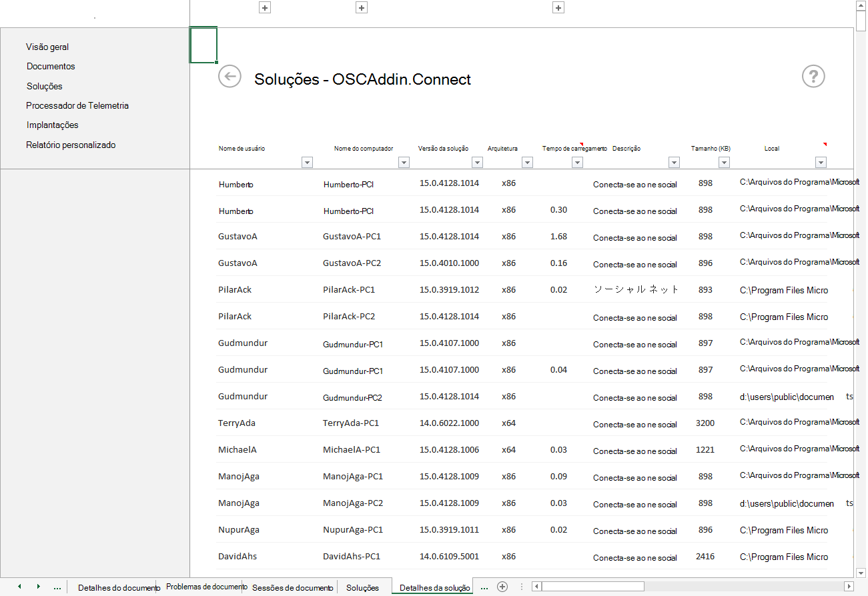The width and height of the screenshot is (868, 596).
Task: Open Descrição filter dropdown
Action: [674, 162]
